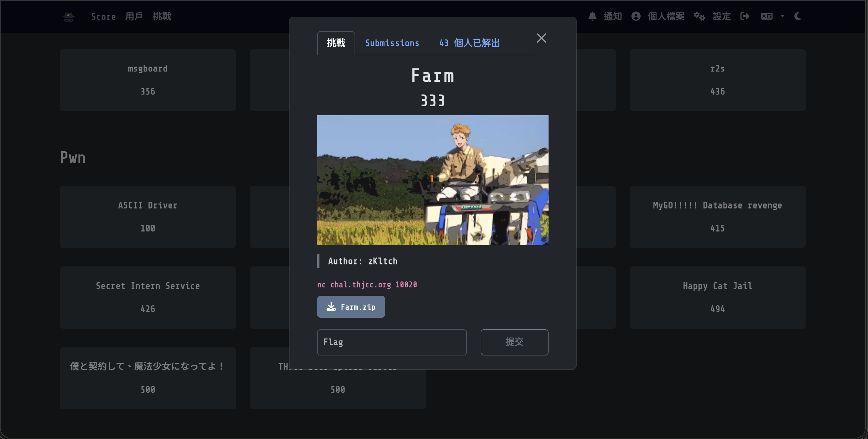Screen dimensions: 868x439
Task: Open the 僕と契約して challenge card
Action: point(148,378)
